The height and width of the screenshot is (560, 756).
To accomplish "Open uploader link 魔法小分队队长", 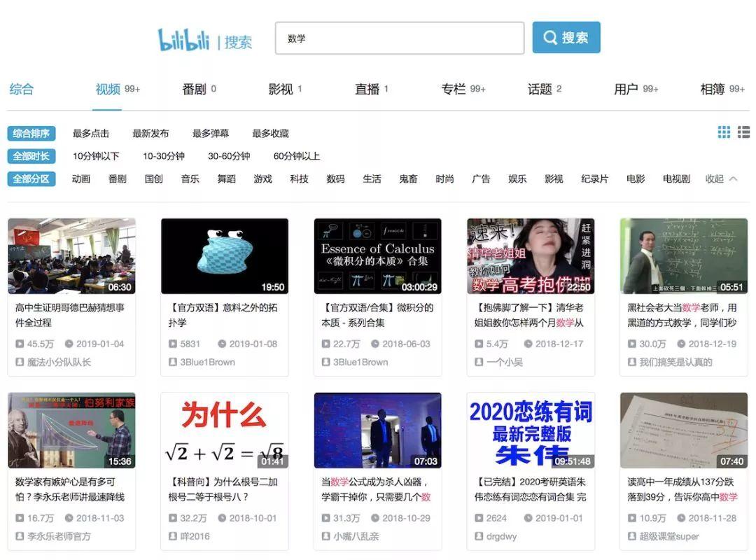I will click(x=59, y=362).
